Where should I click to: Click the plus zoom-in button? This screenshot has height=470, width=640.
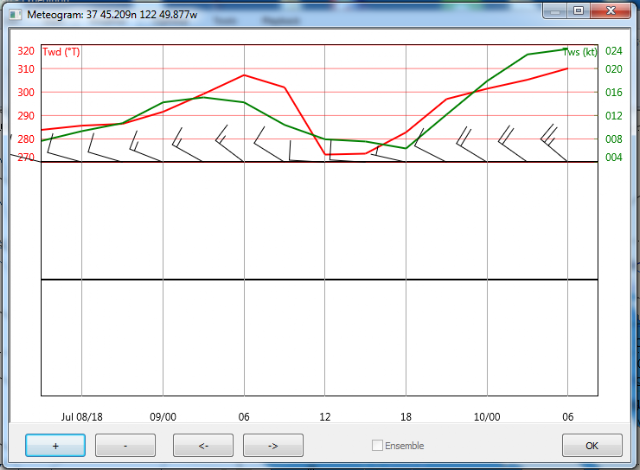(56, 445)
